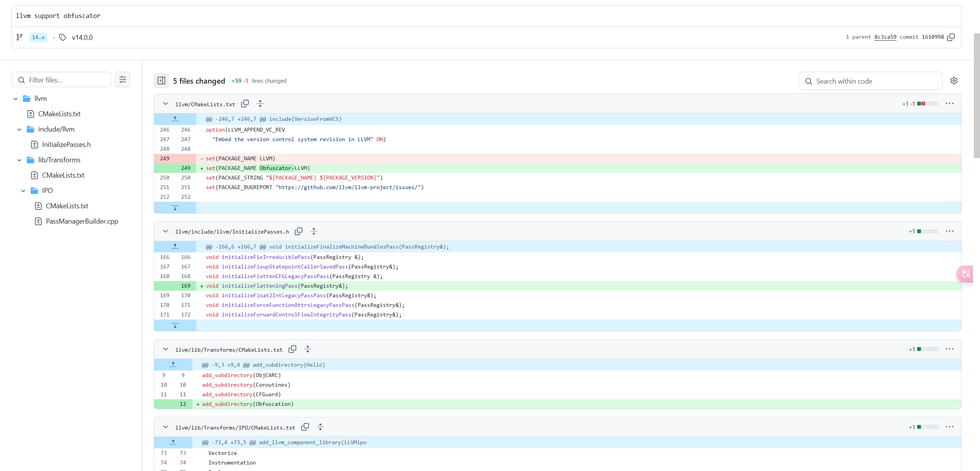Expand lines above in InitializePasses.h diff

[175, 247]
